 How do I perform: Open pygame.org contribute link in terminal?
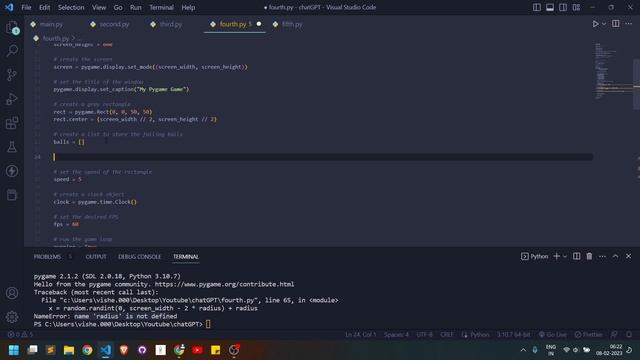click(224, 284)
